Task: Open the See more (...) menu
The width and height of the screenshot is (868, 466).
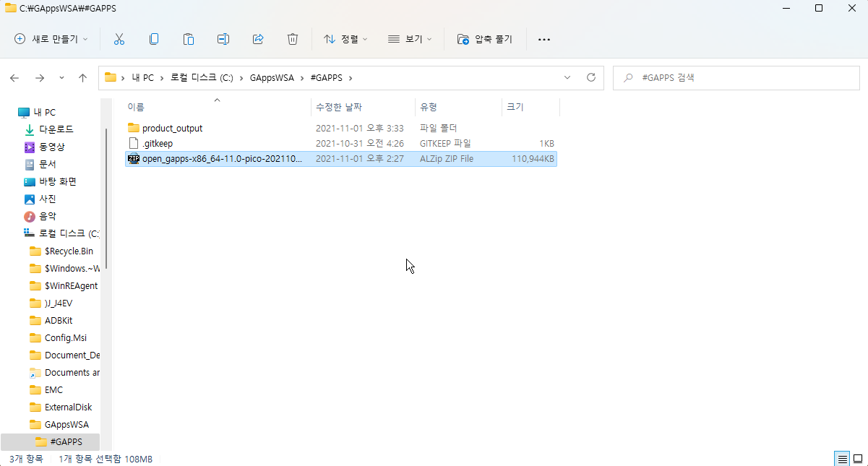Action: (544, 39)
